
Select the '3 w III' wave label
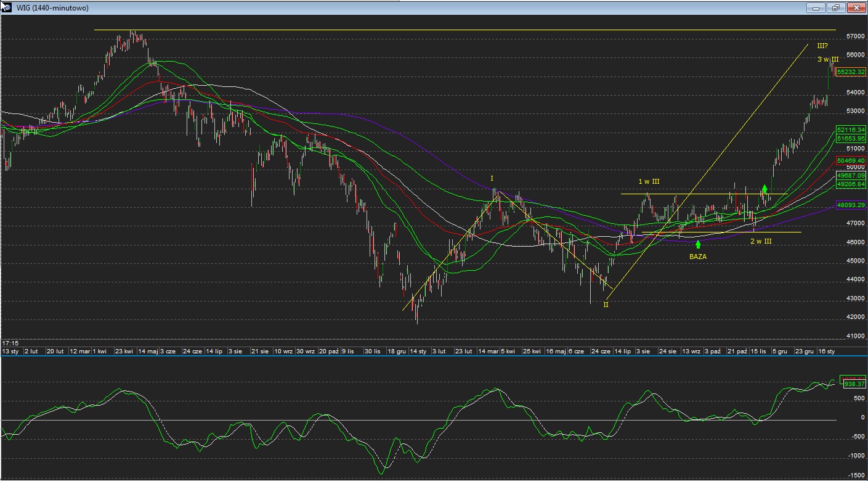827,59
